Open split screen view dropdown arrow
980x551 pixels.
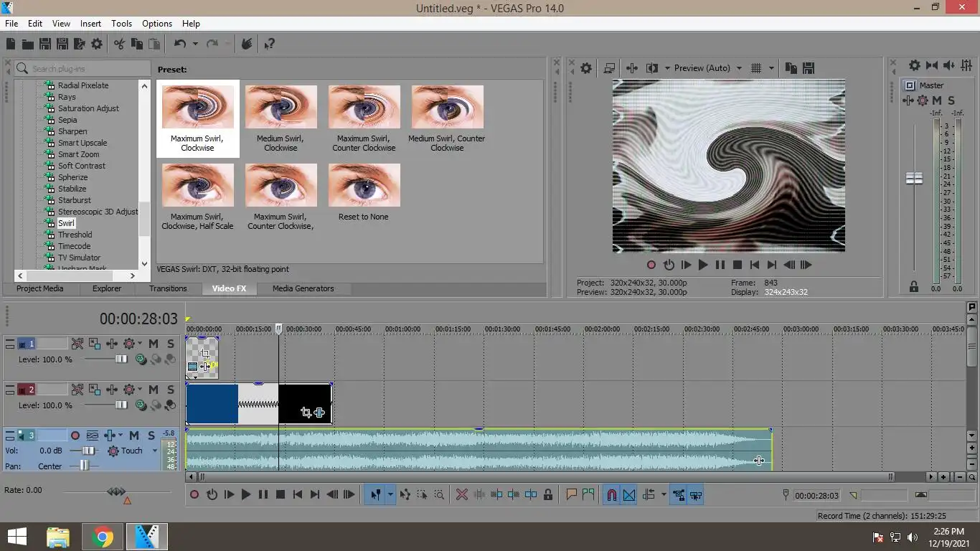(x=667, y=68)
